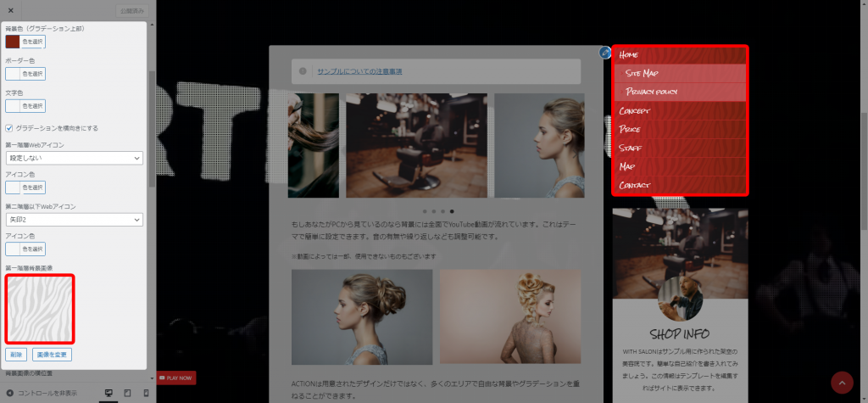This screenshot has height=403, width=868.
Task: Go to the Contact menu item
Action: [x=635, y=185]
